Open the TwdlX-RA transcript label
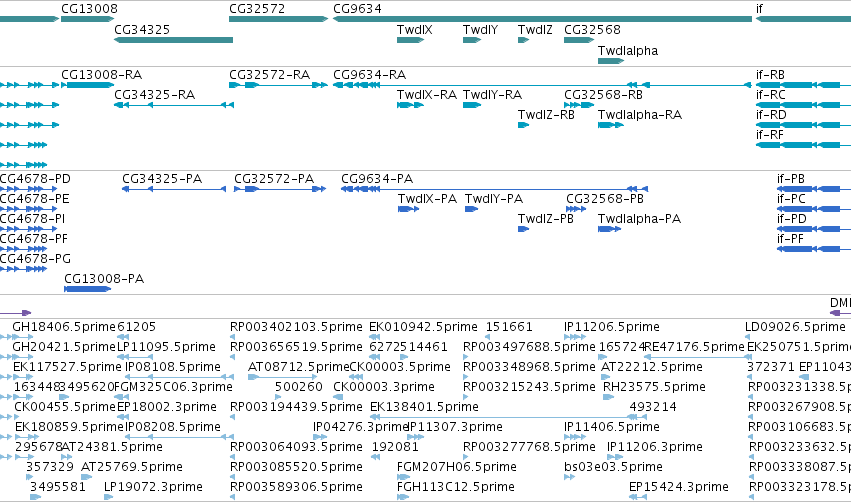The image size is (851, 502). (427, 94)
